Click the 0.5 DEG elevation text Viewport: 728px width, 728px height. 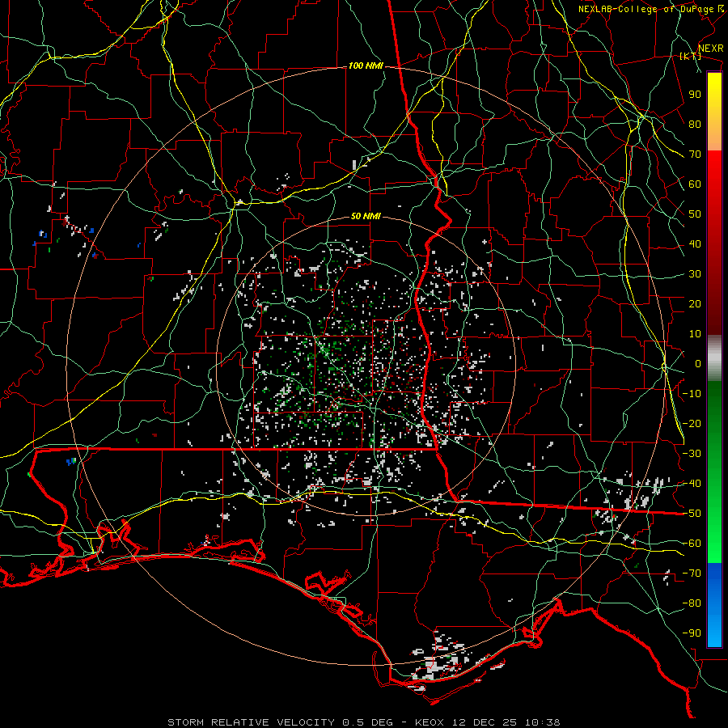tap(367, 722)
